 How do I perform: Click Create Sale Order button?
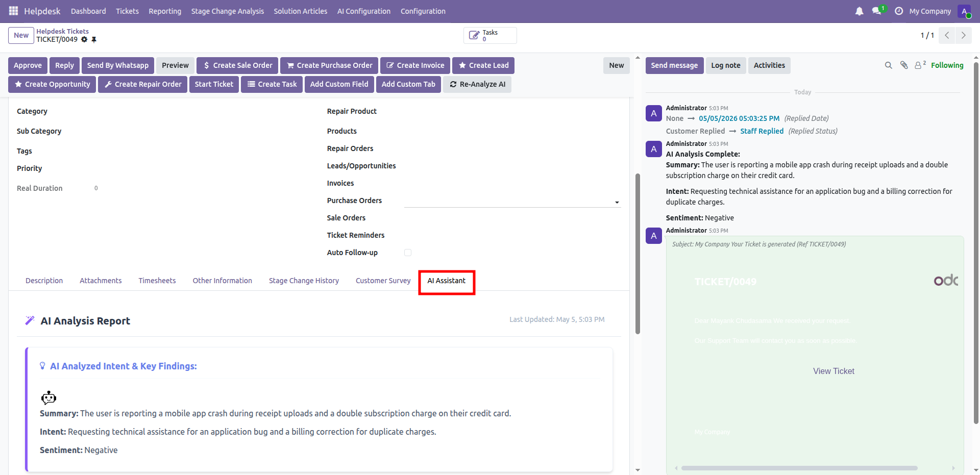pos(237,65)
